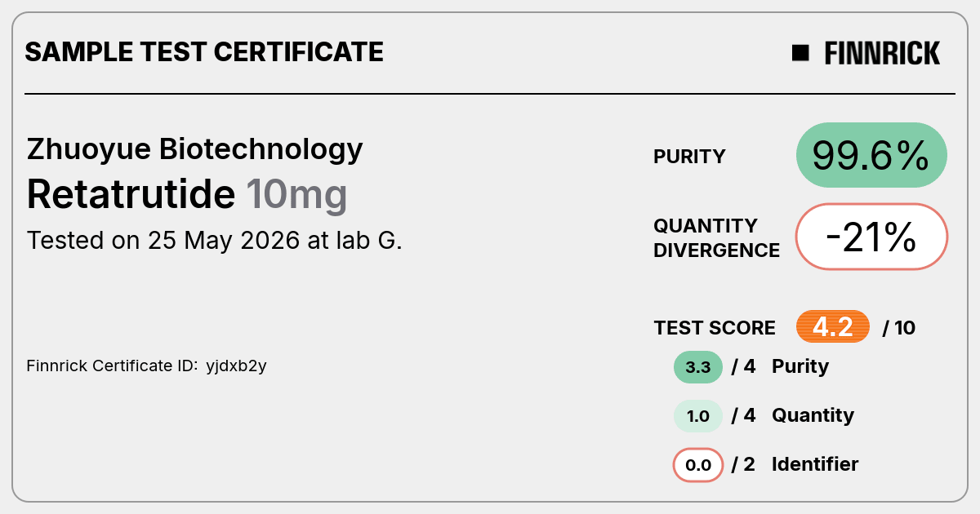Select the 3.3 purity score pill

click(698, 367)
